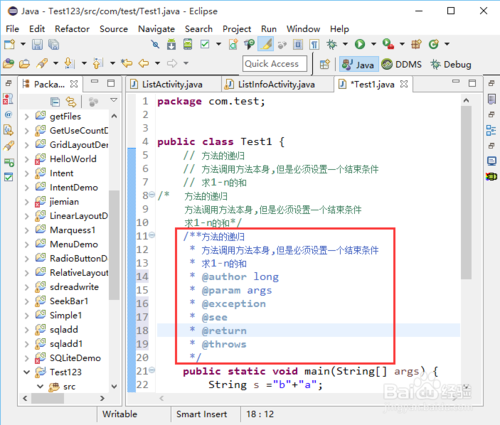500x425 pixels.
Task: Maximize the editor area
Action: coord(472,83)
